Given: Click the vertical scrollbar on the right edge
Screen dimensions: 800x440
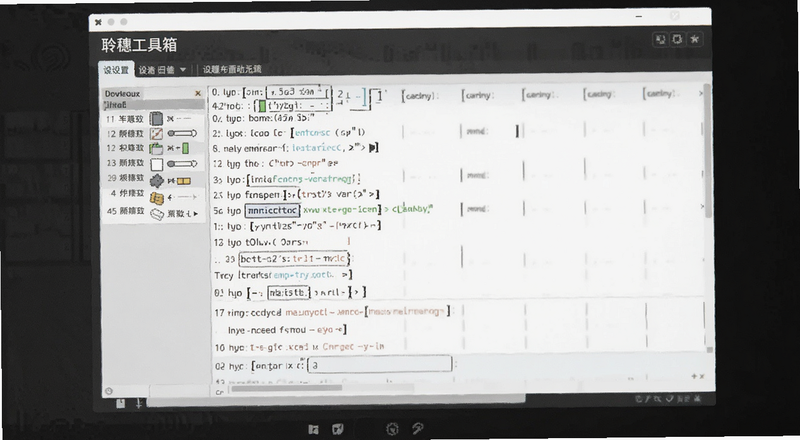Looking at the screenshot, I should tap(708, 153).
